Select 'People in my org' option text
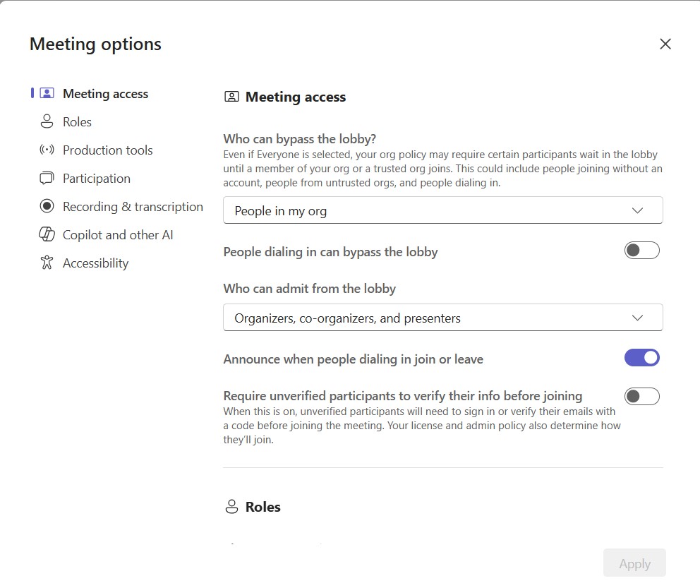The width and height of the screenshot is (700, 588). [281, 210]
